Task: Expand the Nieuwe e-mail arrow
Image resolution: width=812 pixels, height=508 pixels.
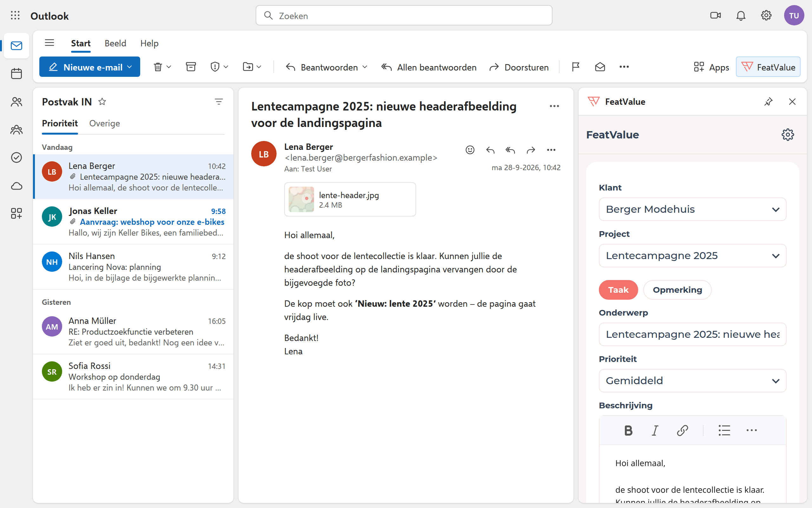Action: pos(129,67)
